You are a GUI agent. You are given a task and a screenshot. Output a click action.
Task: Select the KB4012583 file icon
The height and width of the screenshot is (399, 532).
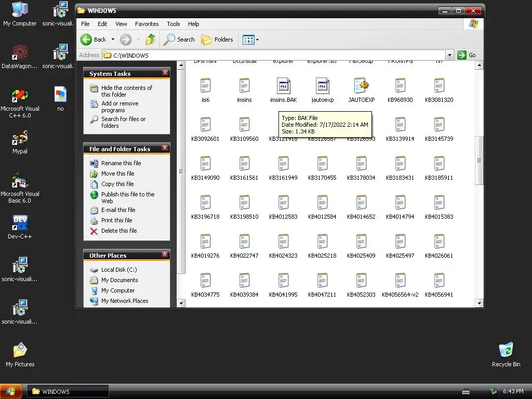(x=283, y=203)
